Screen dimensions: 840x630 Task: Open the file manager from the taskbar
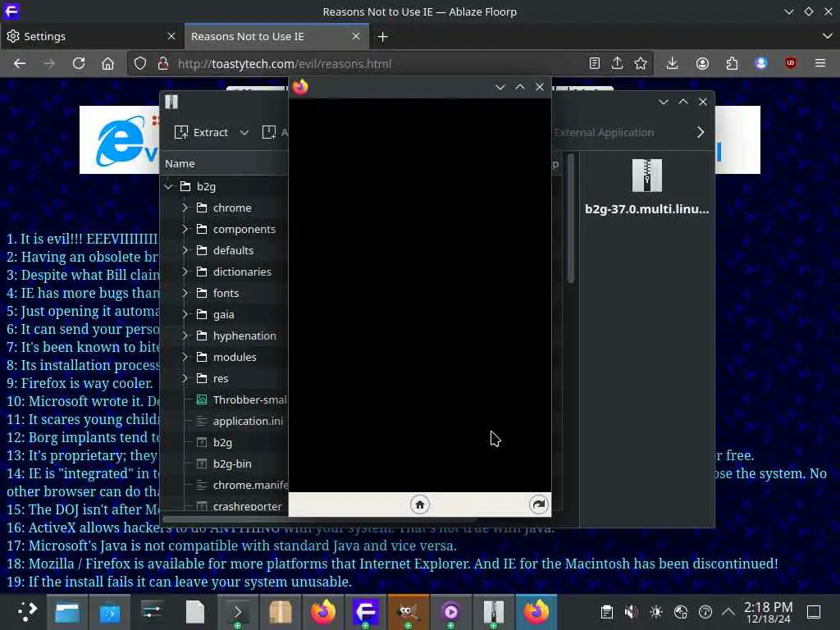pos(67,612)
